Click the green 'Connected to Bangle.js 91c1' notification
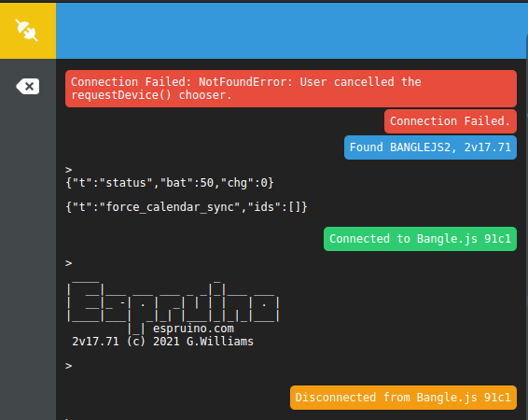This screenshot has height=420, width=528. [x=420, y=239]
